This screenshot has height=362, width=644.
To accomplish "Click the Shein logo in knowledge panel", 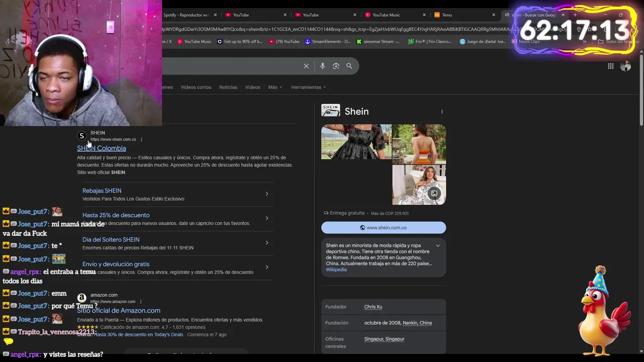I will pyautogui.click(x=331, y=111).
